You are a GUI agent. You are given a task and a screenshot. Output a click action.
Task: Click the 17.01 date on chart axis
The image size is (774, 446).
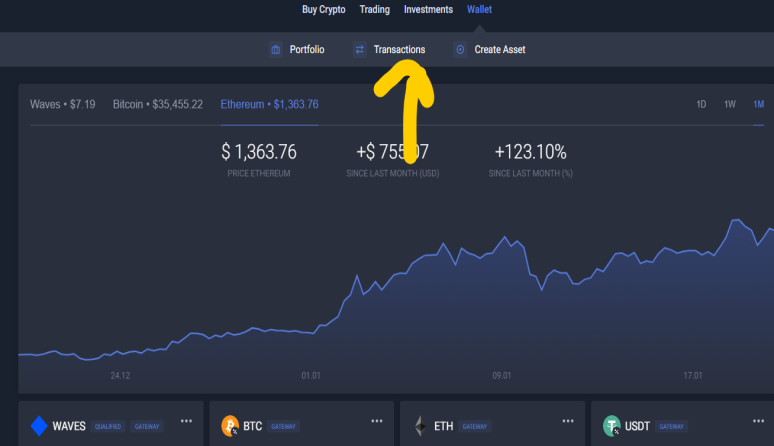(x=693, y=375)
